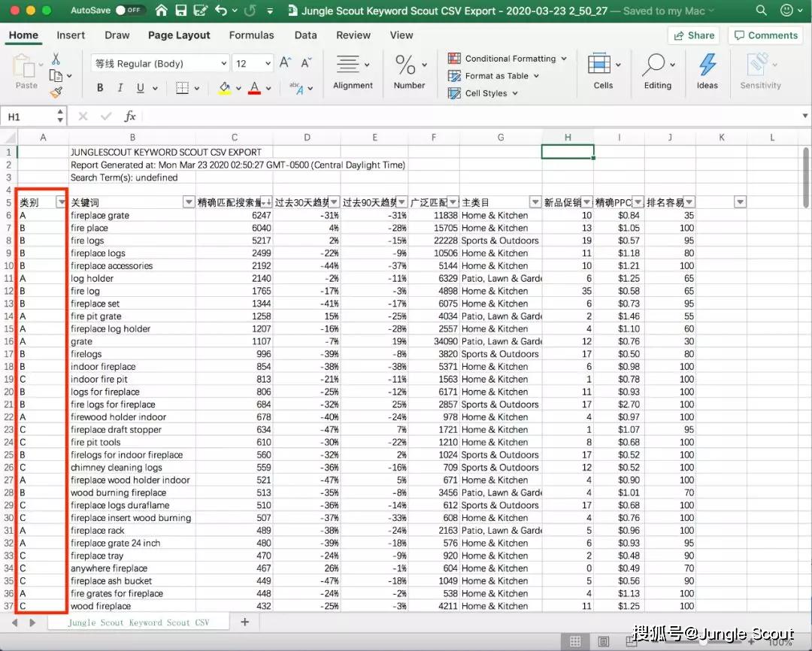This screenshot has height=651, width=812.
Task: Click the Copy icon
Action: click(56, 76)
